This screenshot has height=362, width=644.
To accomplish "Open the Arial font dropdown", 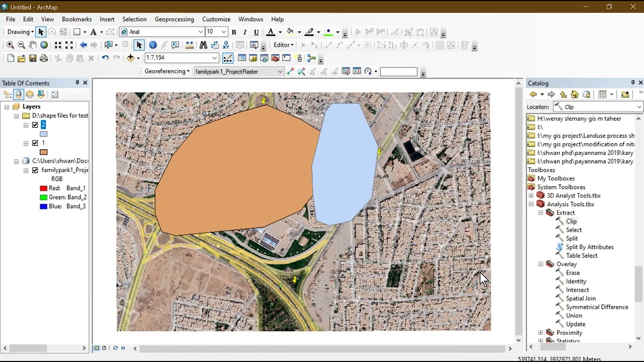I will click(x=200, y=32).
